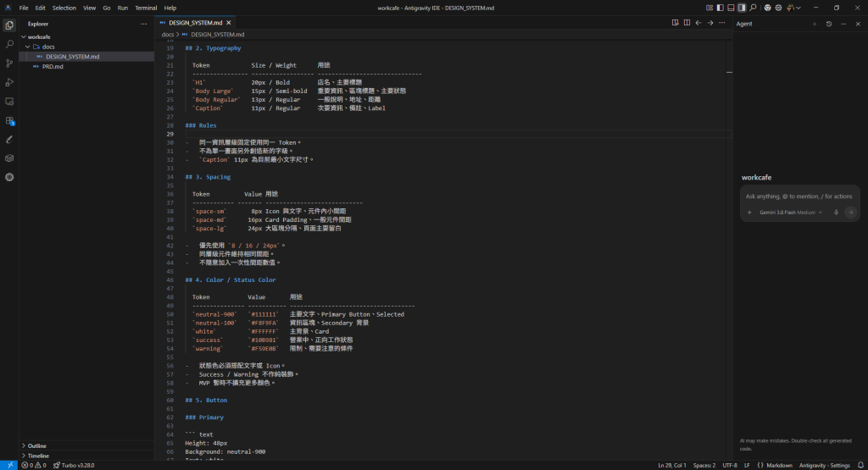Viewport: 868px width, 470px height.
Task: Open the Extensions view with badge
Action: tap(9, 120)
